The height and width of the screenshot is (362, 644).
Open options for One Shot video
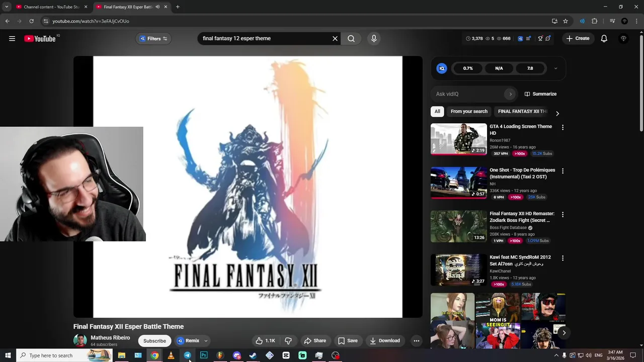pos(562,171)
